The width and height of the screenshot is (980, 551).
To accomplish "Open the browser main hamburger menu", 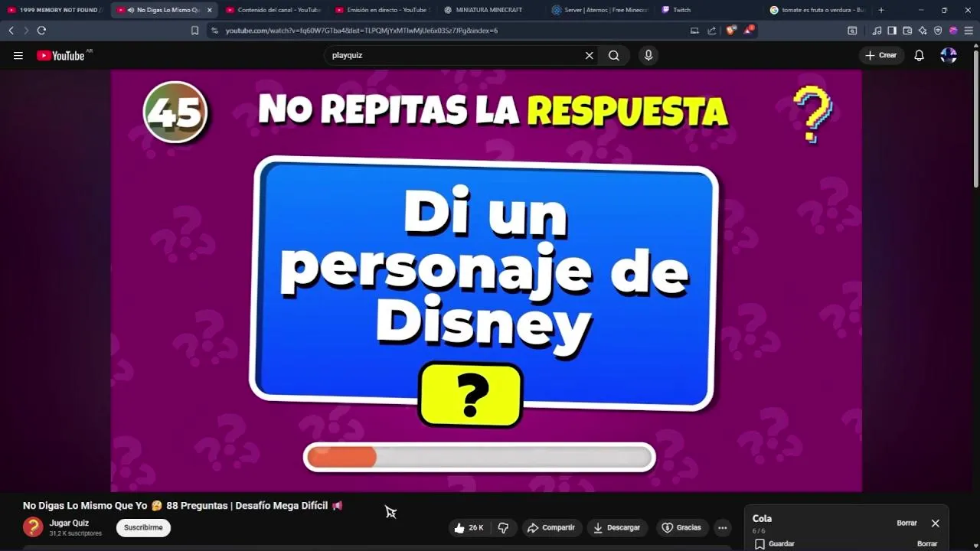I will coord(969,31).
